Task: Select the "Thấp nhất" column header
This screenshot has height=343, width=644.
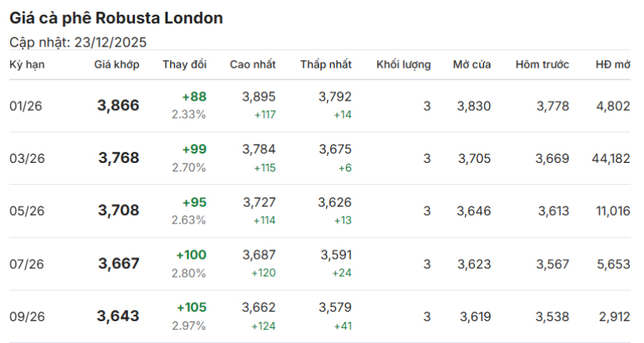Action: pos(326,64)
